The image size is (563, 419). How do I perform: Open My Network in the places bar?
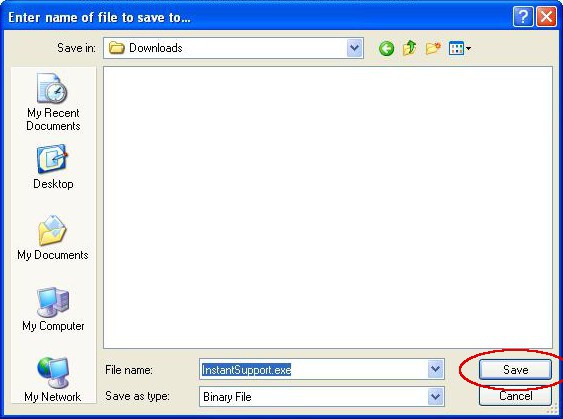[x=53, y=380]
